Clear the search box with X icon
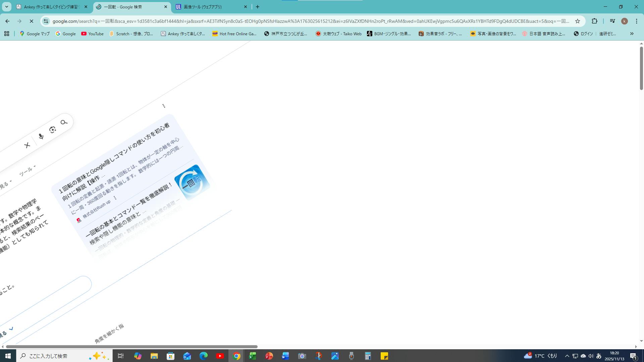The height and width of the screenshot is (362, 644). [27, 145]
